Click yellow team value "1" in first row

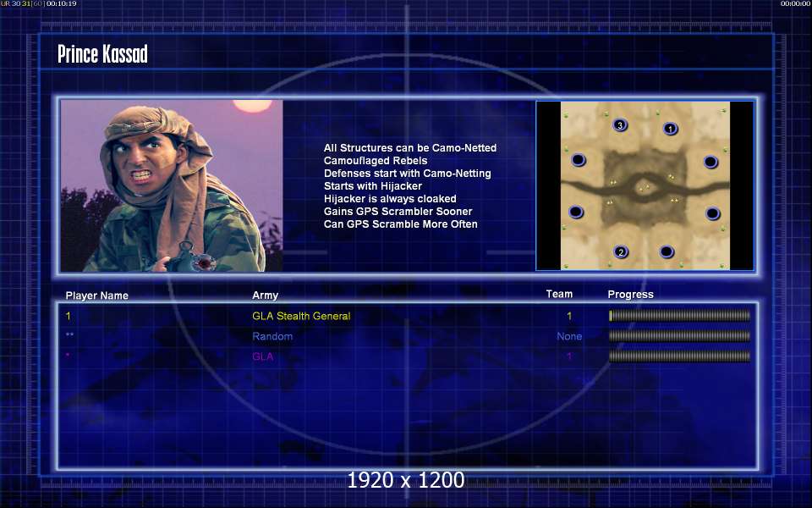pyautogui.click(x=569, y=316)
